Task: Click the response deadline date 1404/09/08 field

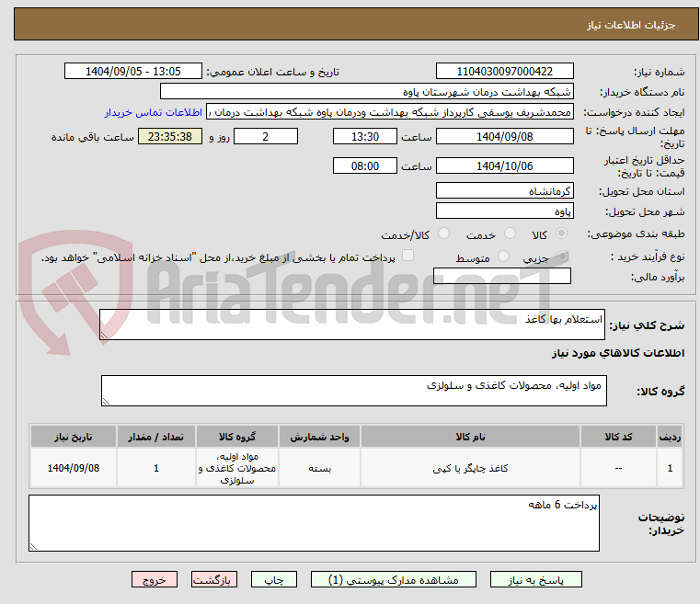Action: [x=504, y=136]
